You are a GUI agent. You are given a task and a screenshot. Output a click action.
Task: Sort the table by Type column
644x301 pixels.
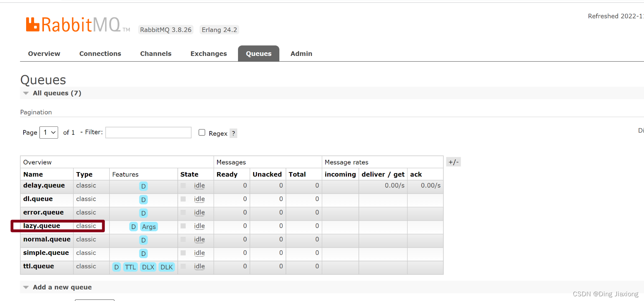[x=84, y=174]
